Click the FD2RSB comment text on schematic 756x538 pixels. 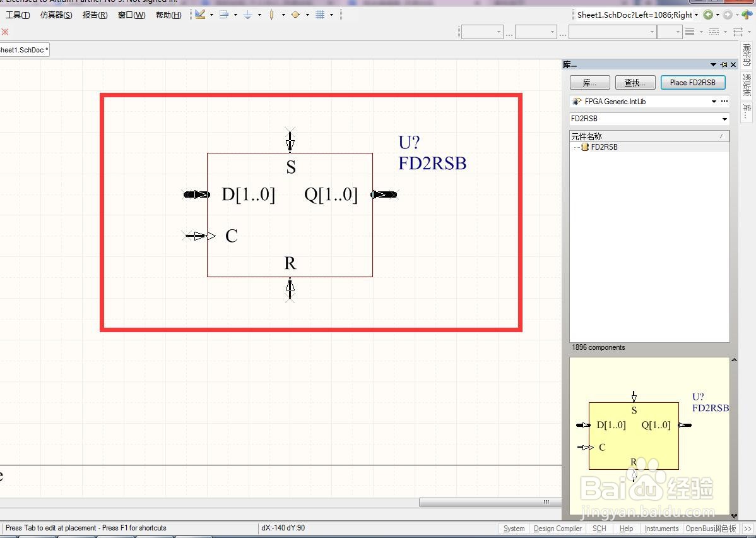432,164
